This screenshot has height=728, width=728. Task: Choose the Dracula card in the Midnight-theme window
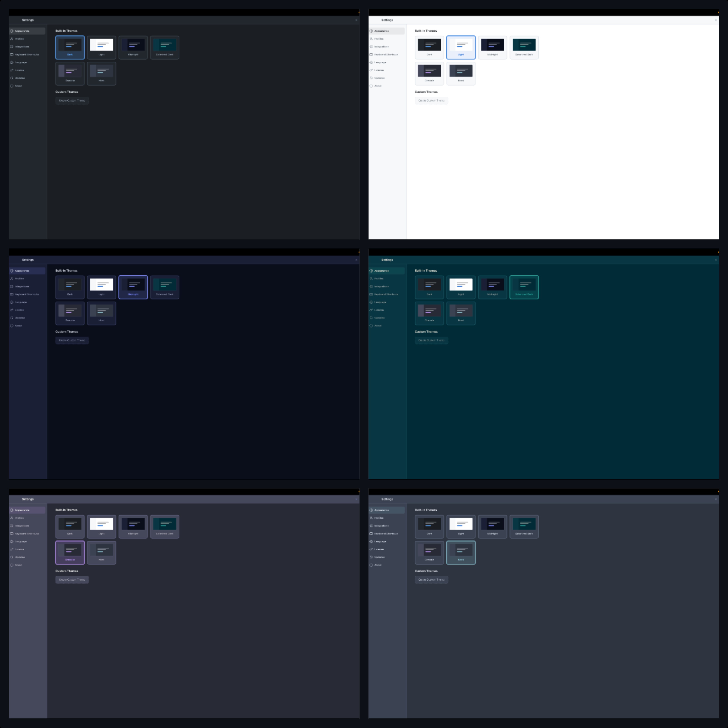(70, 313)
